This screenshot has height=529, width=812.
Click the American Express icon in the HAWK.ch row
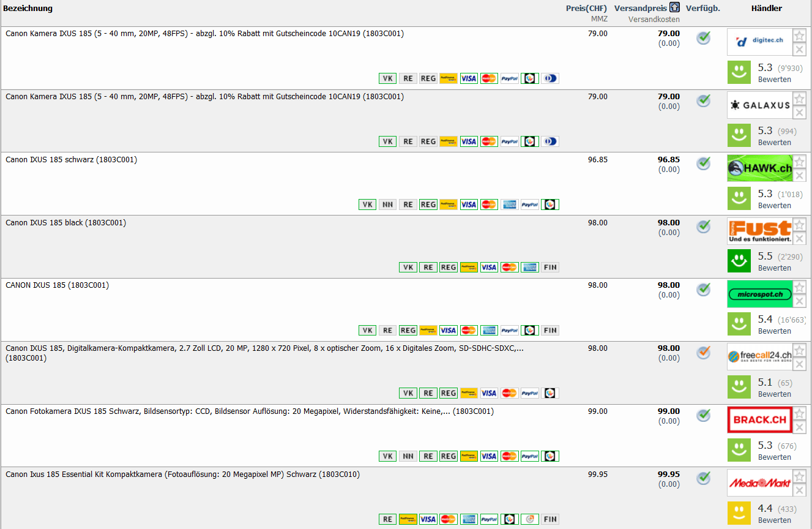[509, 204]
